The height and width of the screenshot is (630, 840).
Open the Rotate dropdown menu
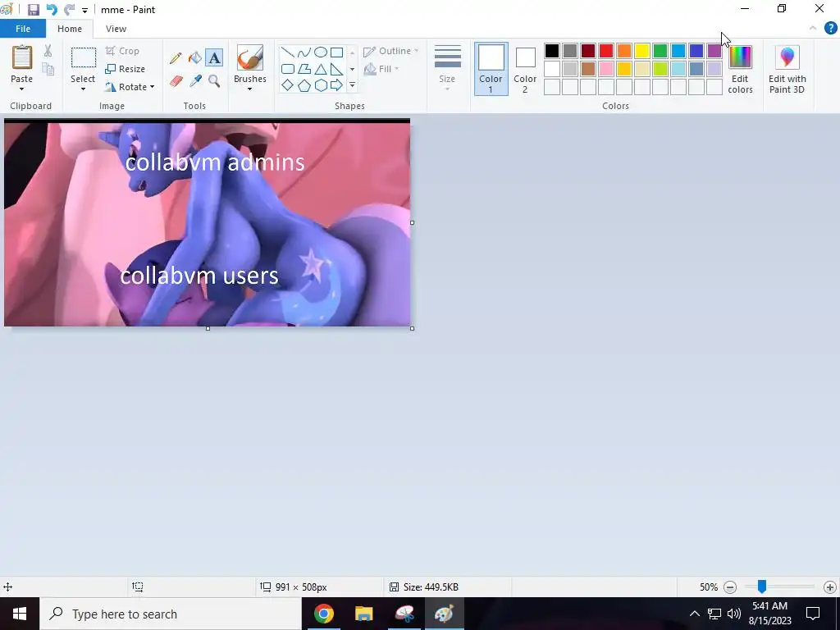(130, 87)
